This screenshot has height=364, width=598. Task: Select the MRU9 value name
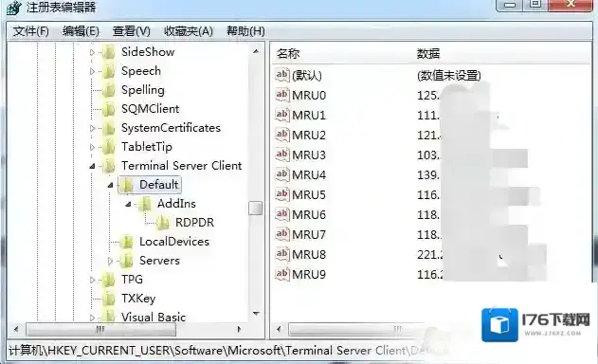[309, 274]
